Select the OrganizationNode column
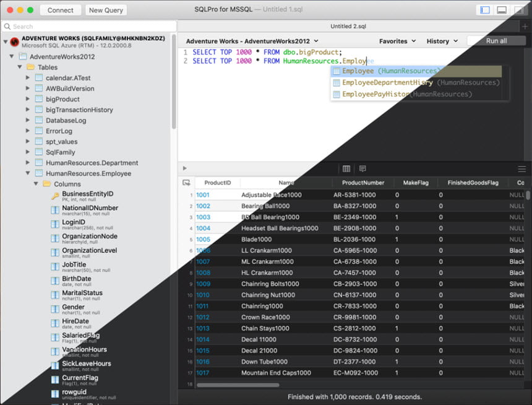Image resolution: width=532 pixels, height=405 pixels. pos(90,236)
